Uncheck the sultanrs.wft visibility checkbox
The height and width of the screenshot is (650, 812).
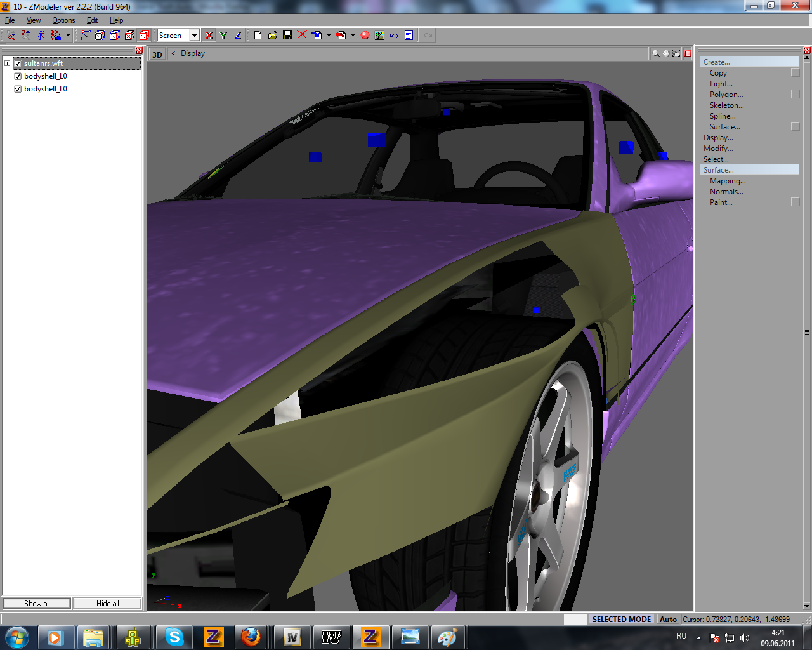point(18,63)
